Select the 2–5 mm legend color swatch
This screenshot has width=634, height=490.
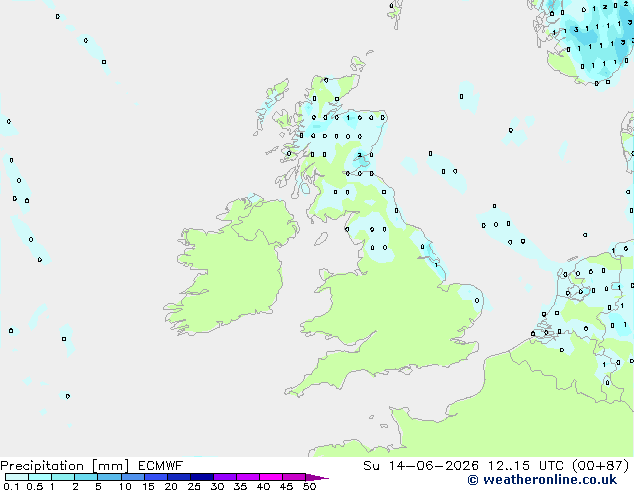pyautogui.click(x=86, y=477)
